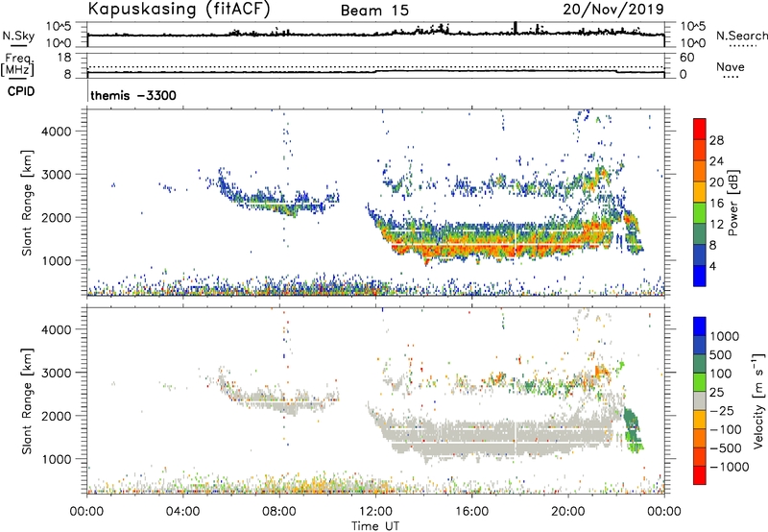The image size is (768, 532).
Task: Click the '500' value on Velocity scale
Action: [722, 354]
